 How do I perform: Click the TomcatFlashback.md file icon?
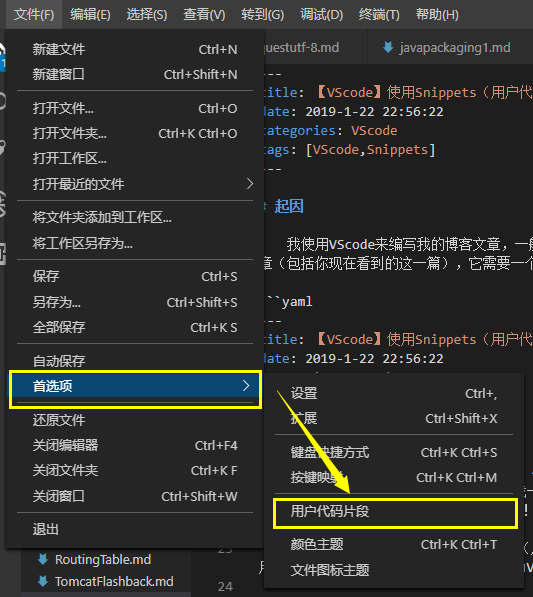click(43, 581)
